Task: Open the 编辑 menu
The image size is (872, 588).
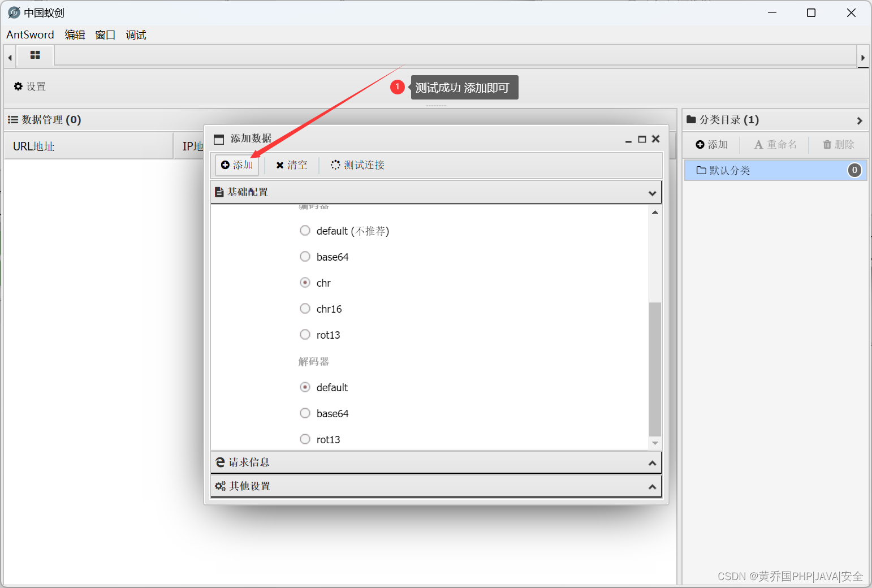Action: click(75, 34)
